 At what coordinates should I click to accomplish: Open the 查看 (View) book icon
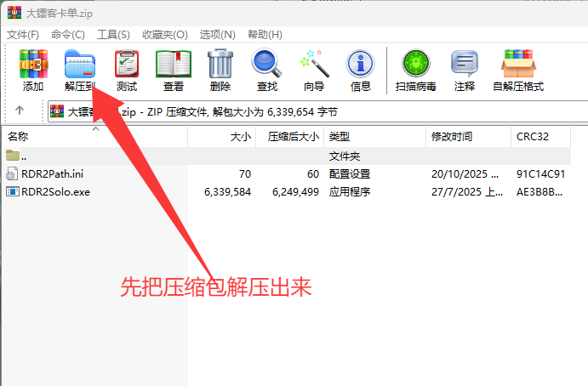174,65
